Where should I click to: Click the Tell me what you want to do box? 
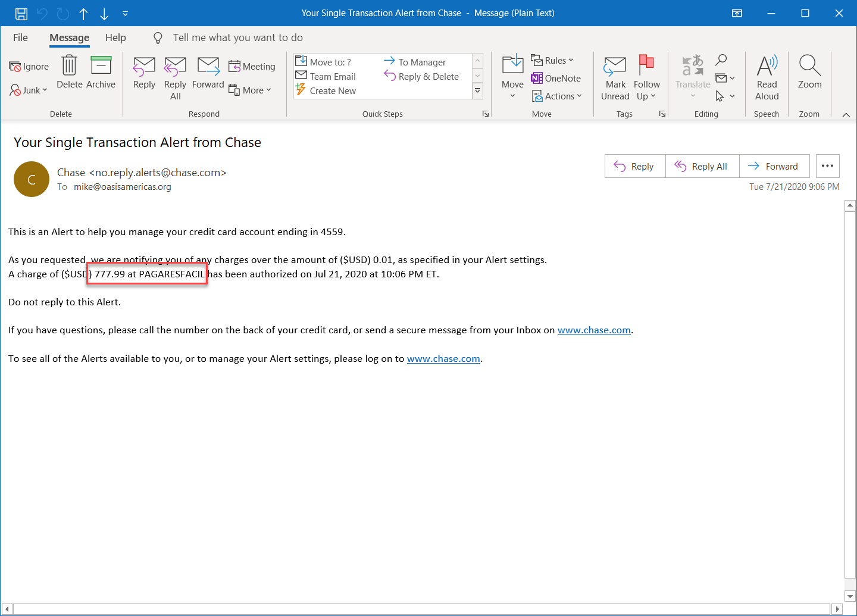237,37
